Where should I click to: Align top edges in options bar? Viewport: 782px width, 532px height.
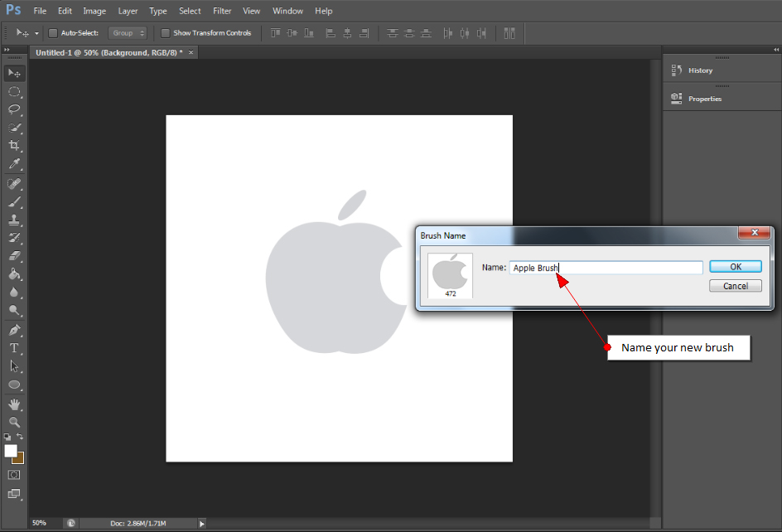click(x=275, y=33)
